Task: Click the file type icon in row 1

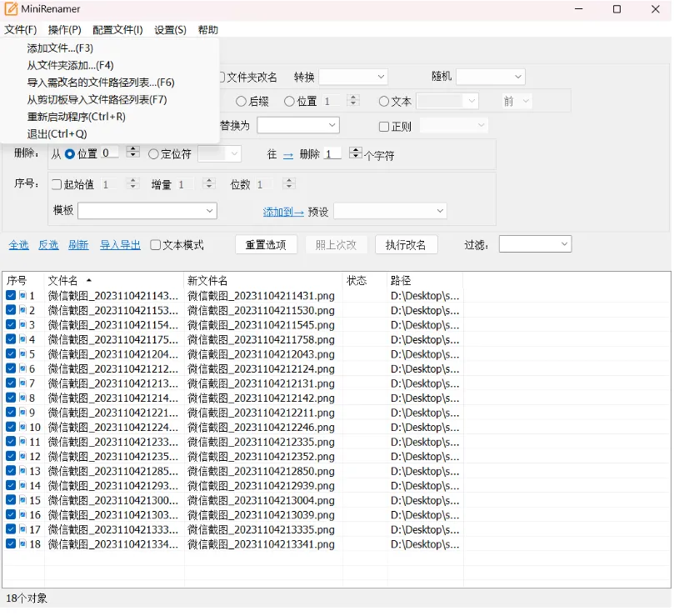Action: coord(22,296)
